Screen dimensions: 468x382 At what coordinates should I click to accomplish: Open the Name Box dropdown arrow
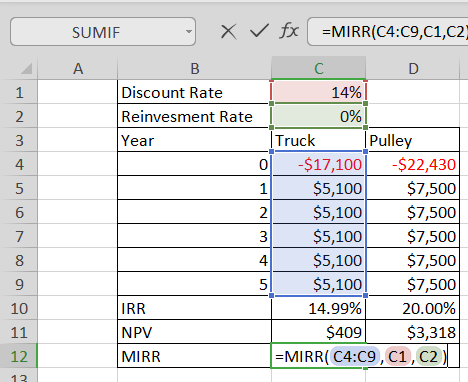[189, 32]
